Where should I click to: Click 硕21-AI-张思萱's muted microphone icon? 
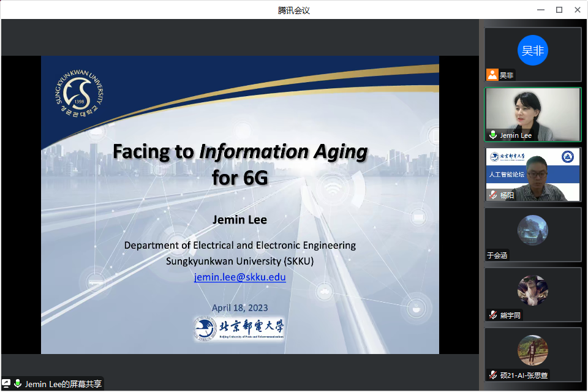(493, 375)
